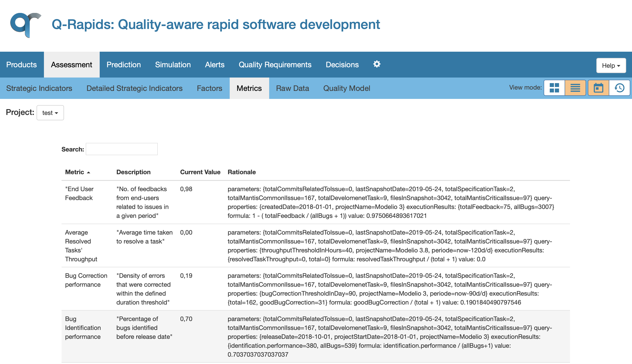
Task: Switch to Detailed Strategic Indicators subtab
Action: [134, 88]
